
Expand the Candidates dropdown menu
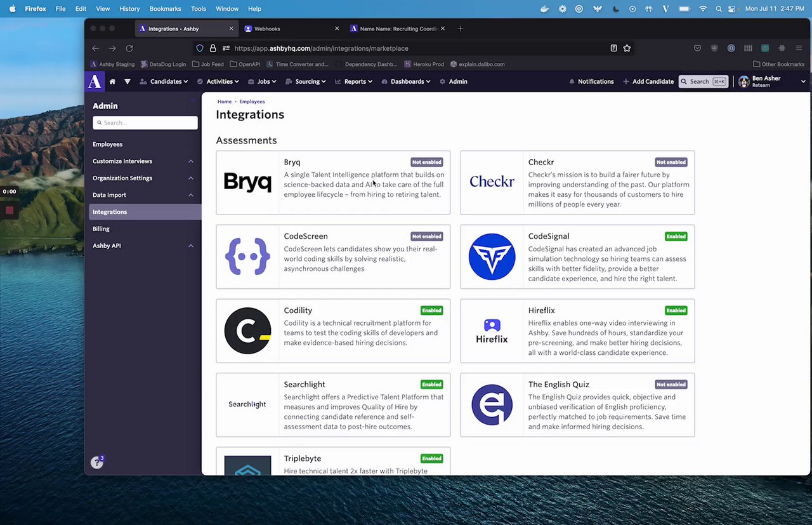164,81
